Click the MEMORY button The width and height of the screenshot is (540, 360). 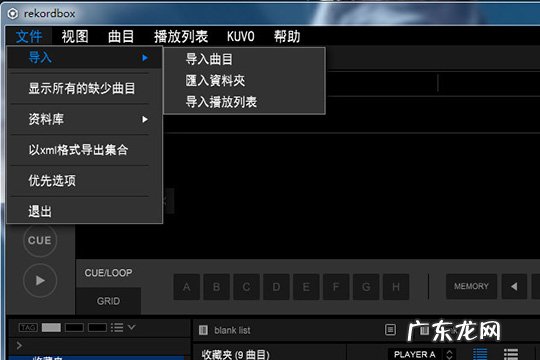point(471,286)
